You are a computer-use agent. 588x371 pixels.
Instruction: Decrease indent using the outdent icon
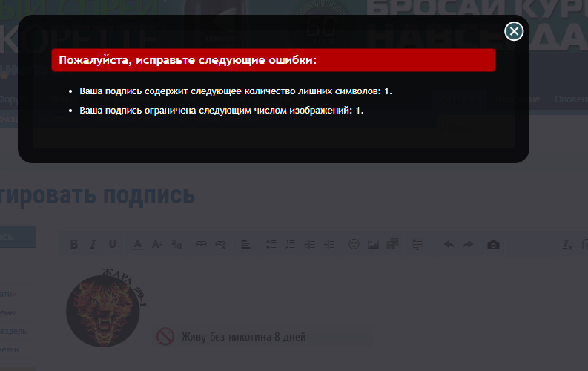click(309, 245)
